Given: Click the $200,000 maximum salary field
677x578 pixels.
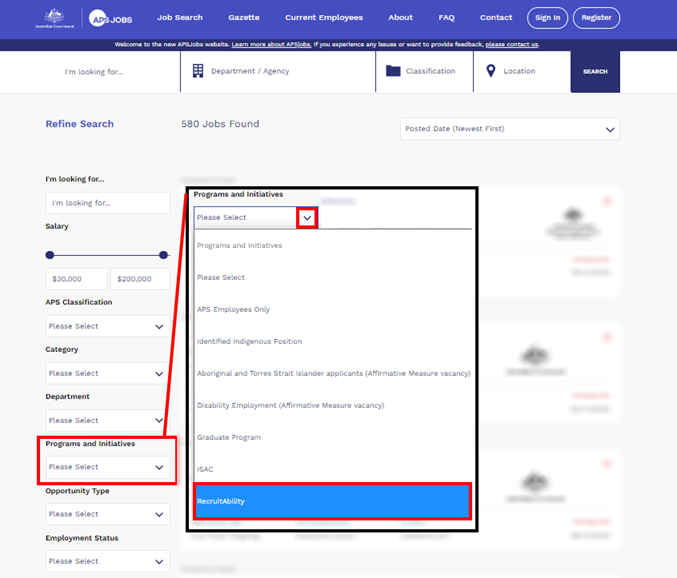Looking at the screenshot, I should [140, 279].
